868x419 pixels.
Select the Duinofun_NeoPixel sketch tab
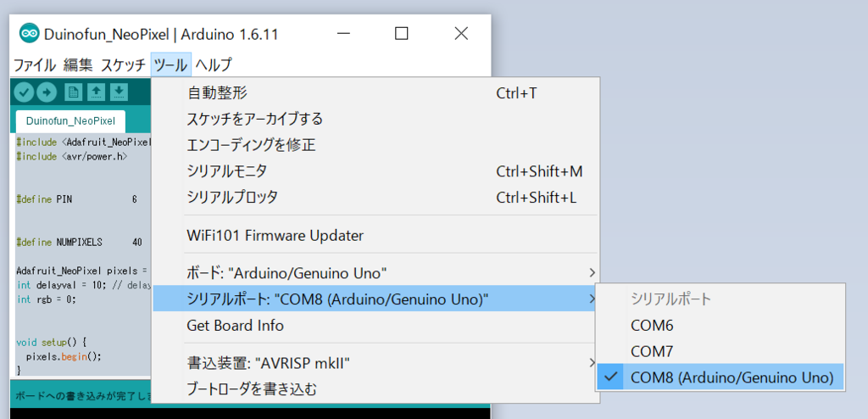[70, 120]
